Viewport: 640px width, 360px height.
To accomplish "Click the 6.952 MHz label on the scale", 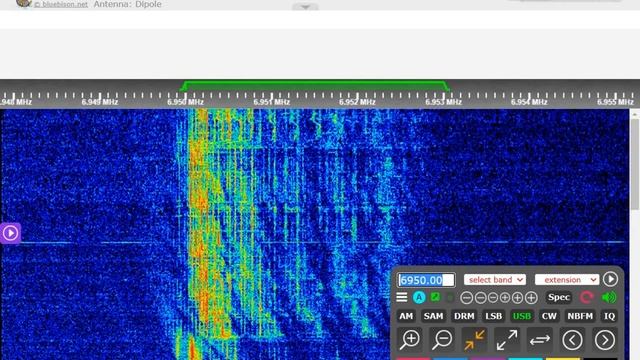I will [x=357, y=102].
